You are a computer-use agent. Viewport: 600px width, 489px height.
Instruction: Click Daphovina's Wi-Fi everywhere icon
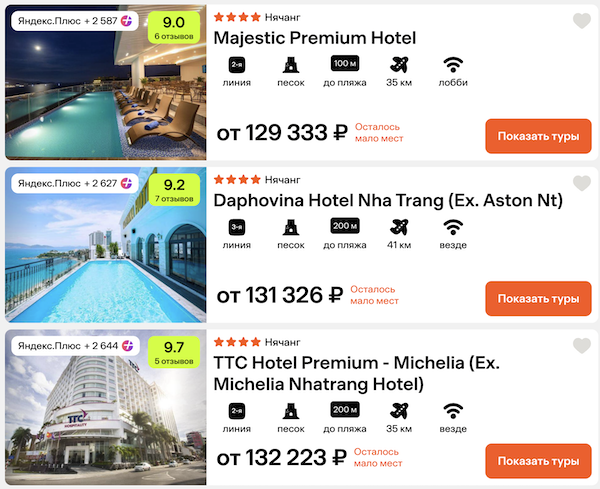click(453, 227)
